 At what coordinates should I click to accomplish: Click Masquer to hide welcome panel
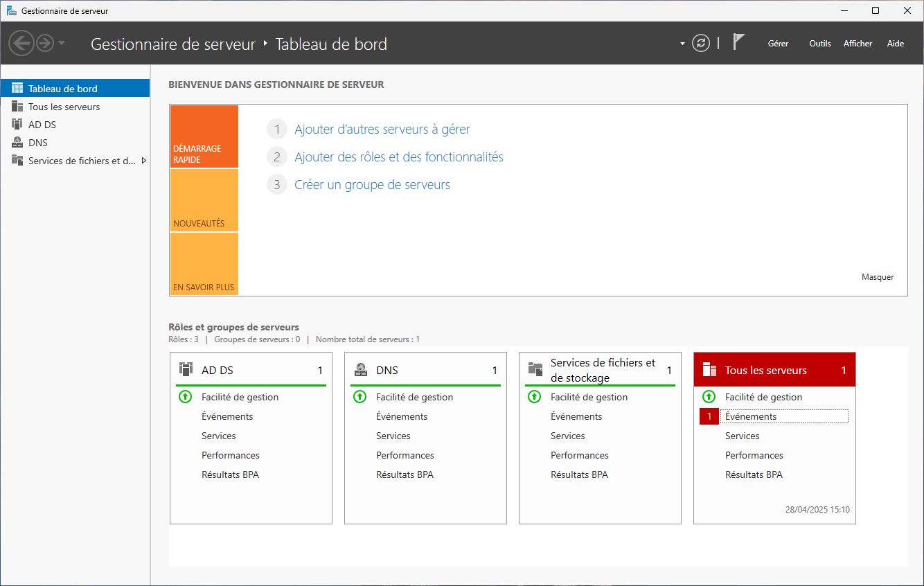click(x=878, y=277)
